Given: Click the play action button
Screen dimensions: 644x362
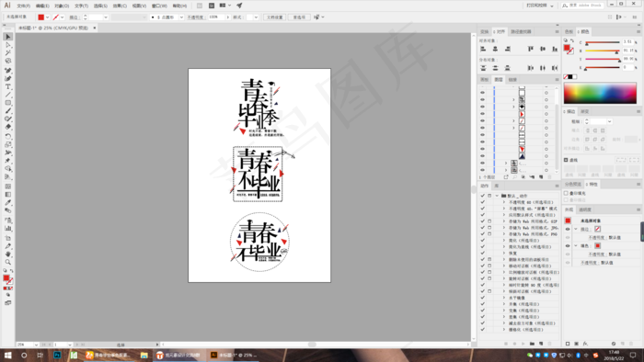Looking at the screenshot, I should coord(523,344).
